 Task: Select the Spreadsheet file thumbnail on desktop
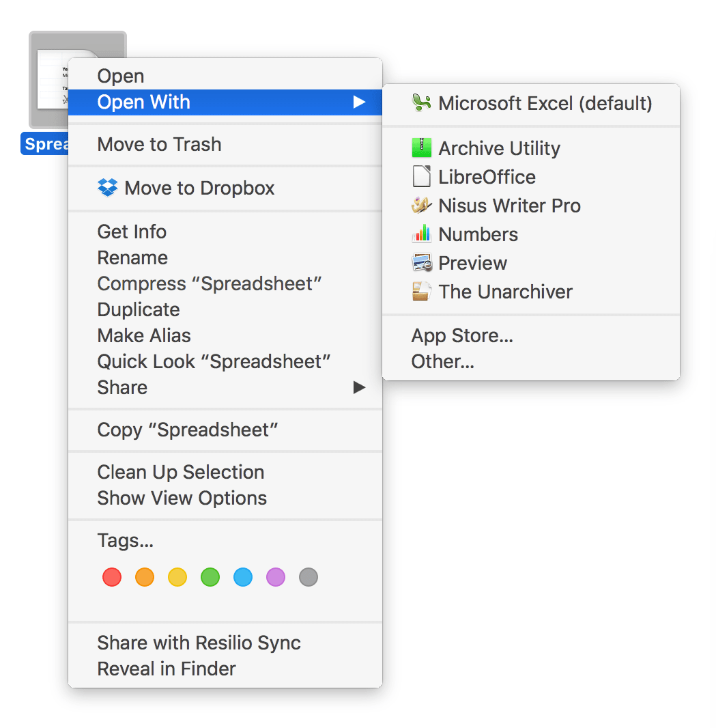click(x=48, y=79)
